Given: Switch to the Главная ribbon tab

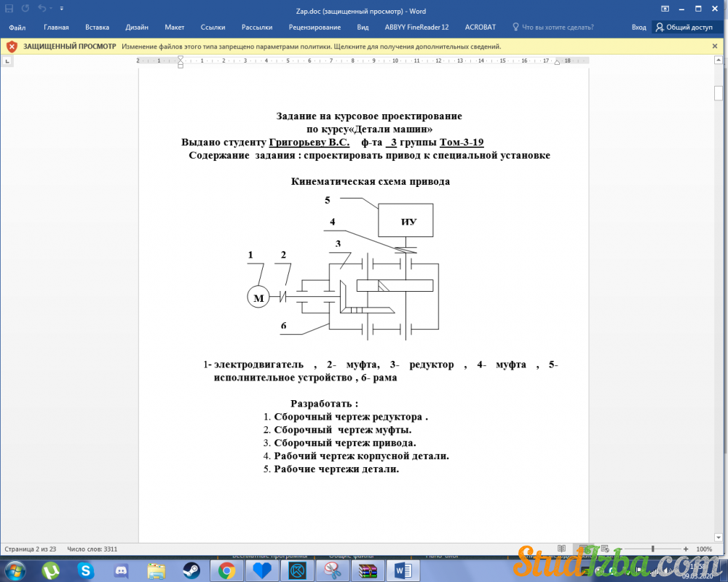Looking at the screenshot, I should (56, 28).
